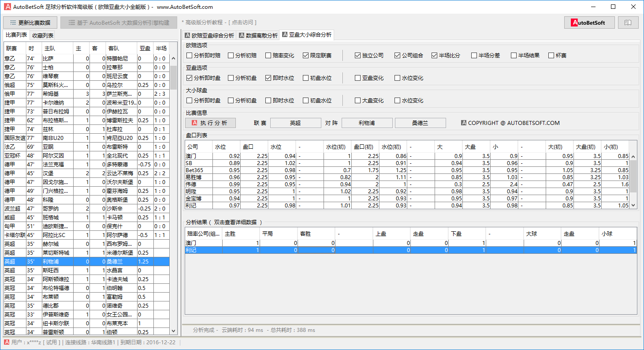Image resolution: width=644 pixels, height=350 pixels.
Task: Check 分析即时盘 in 大小球盘
Action: click(204, 101)
